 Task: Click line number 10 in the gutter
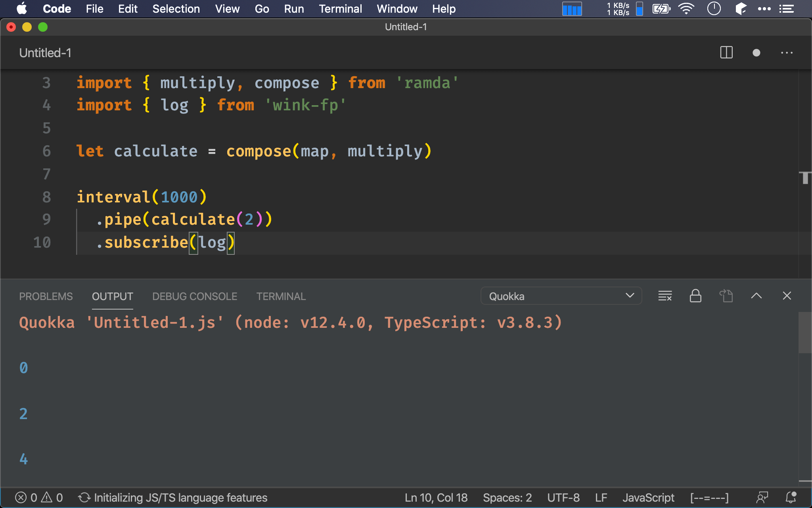tap(42, 242)
